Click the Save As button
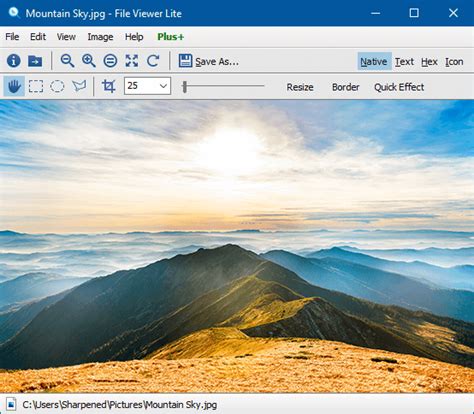 tap(209, 61)
